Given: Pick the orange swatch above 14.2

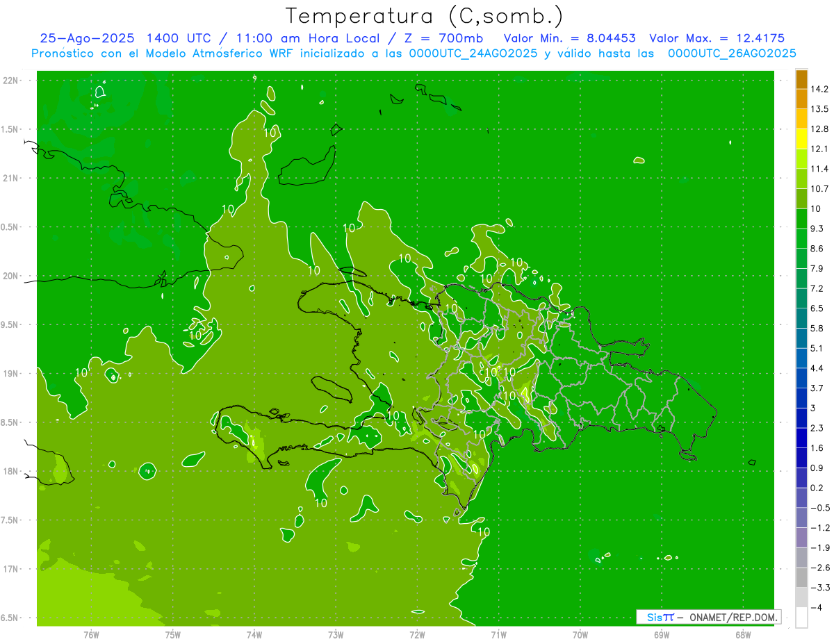Looking at the screenshot, I should (x=801, y=79).
